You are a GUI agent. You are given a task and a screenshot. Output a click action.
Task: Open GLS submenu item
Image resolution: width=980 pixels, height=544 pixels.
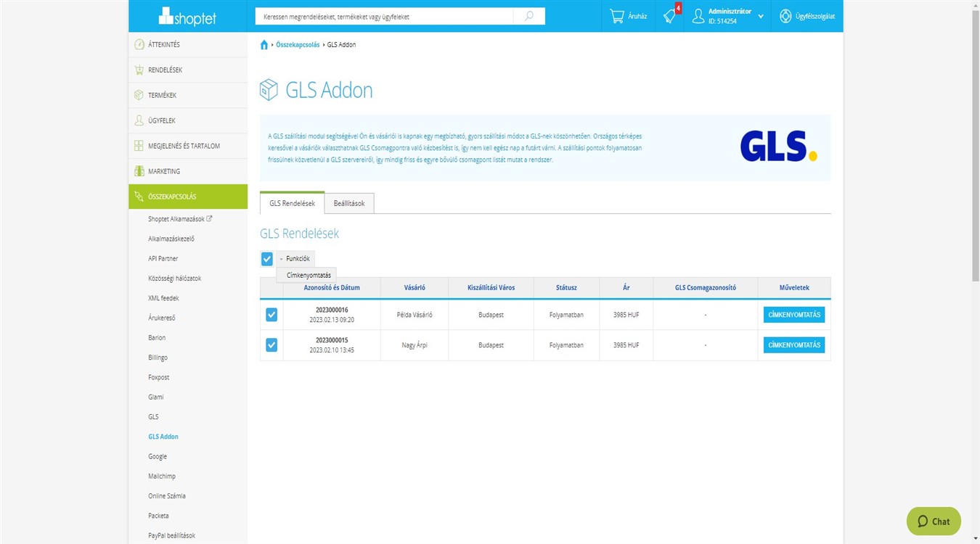153,417
